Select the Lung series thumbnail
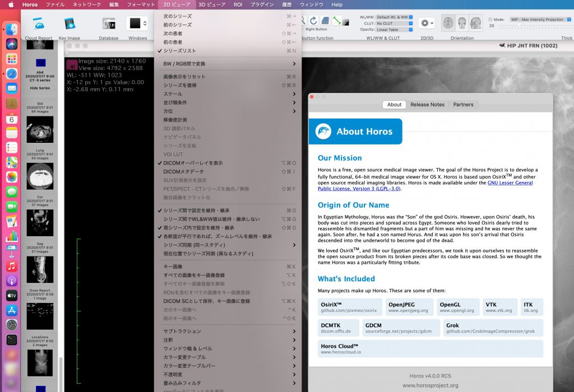Viewport: 574px width, 392px height. coord(40,176)
